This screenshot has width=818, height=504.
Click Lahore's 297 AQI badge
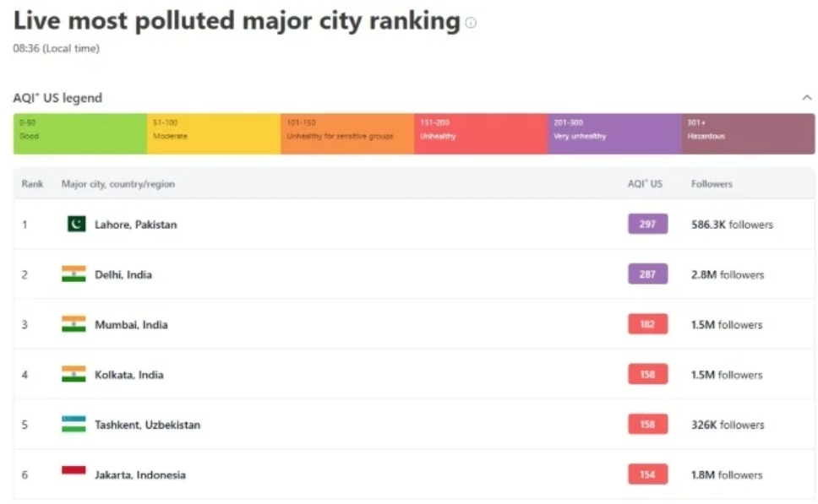click(x=647, y=225)
